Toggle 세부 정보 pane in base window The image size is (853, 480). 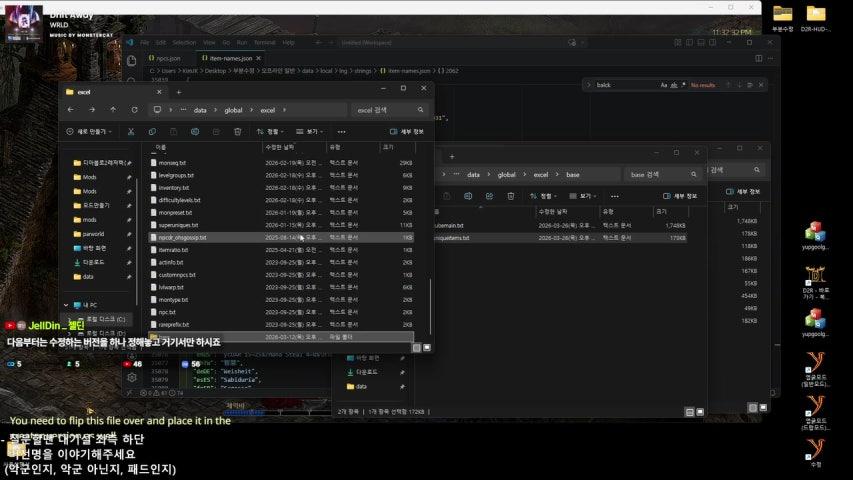pyautogui.click(x=680, y=196)
